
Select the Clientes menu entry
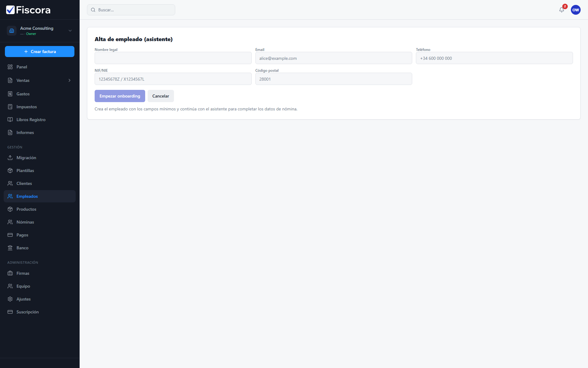pos(40,183)
